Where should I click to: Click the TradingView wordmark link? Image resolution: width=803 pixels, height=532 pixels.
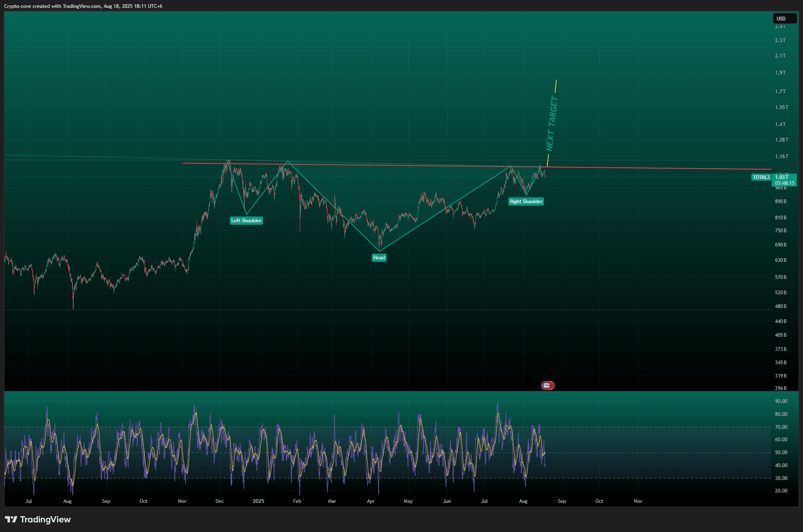pyautogui.click(x=45, y=520)
